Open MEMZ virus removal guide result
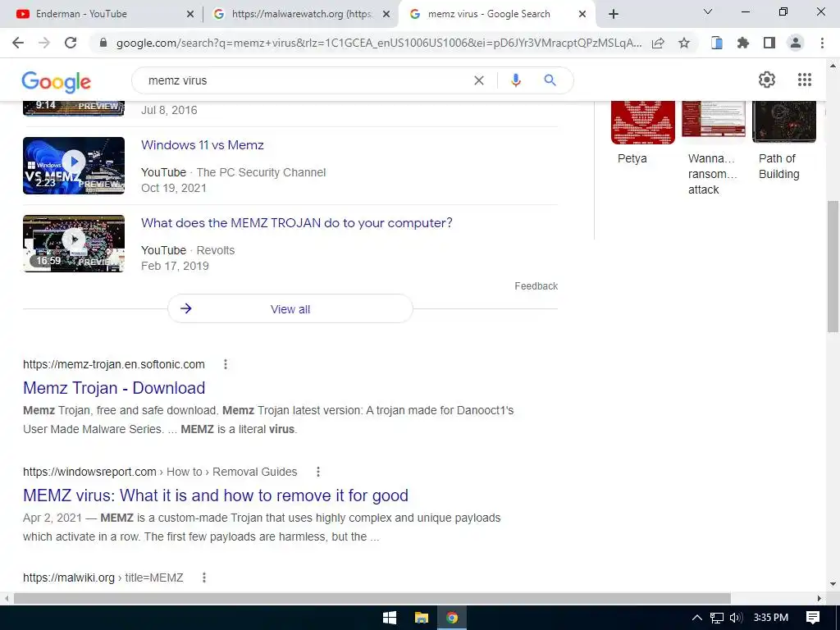Viewport: 840px width, 630px height. click(x=216, y=495)
